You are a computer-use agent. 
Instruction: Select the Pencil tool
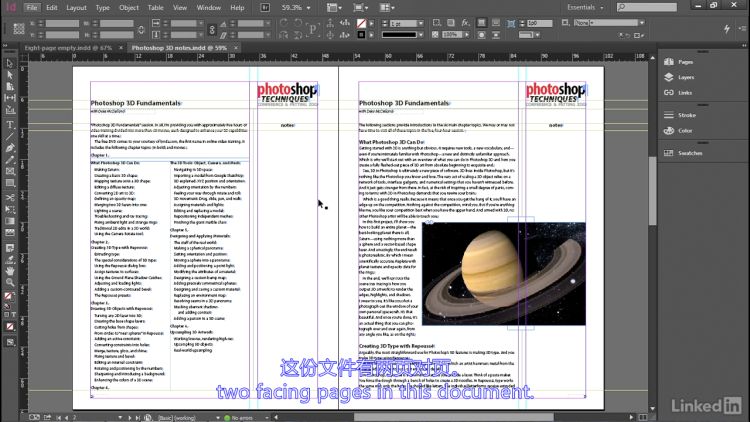click(x=10, y=160)
